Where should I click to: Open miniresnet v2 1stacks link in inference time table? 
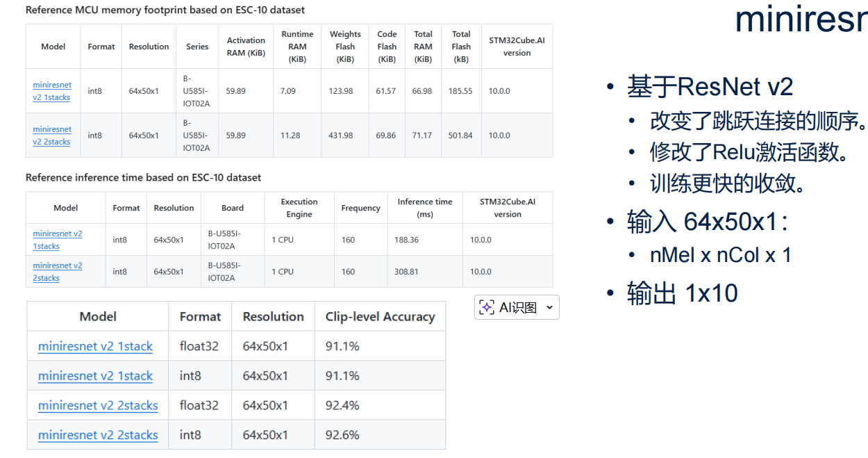[58, 240]
